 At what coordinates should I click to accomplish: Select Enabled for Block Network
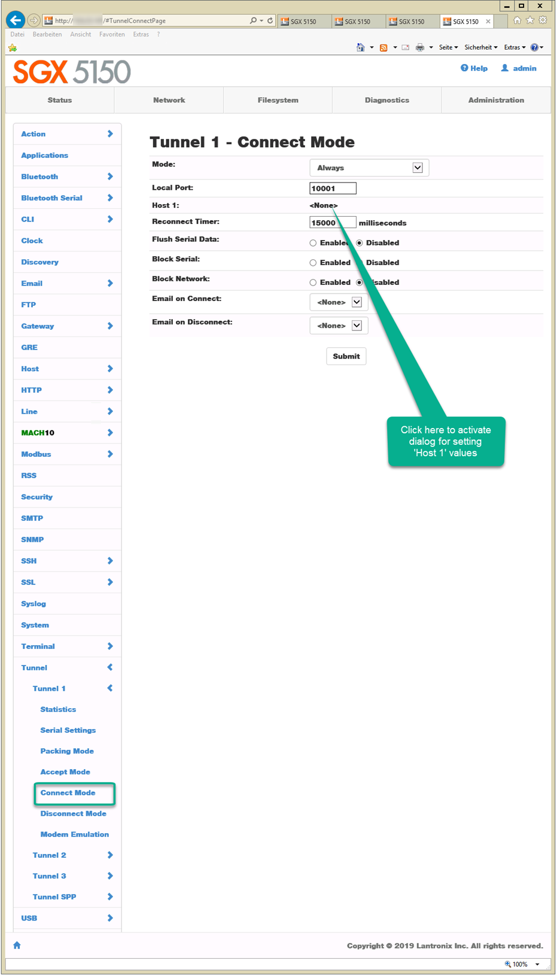coord(313,283)
